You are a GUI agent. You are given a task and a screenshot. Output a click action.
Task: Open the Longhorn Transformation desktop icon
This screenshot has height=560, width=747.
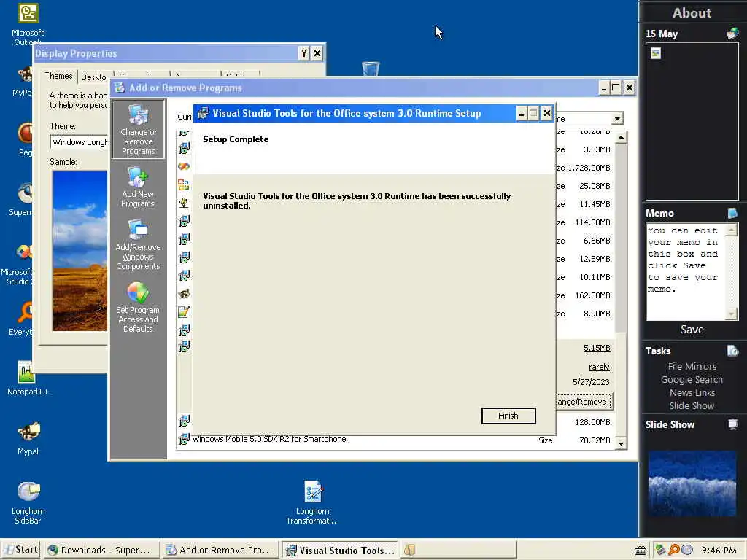pos(312,503)
